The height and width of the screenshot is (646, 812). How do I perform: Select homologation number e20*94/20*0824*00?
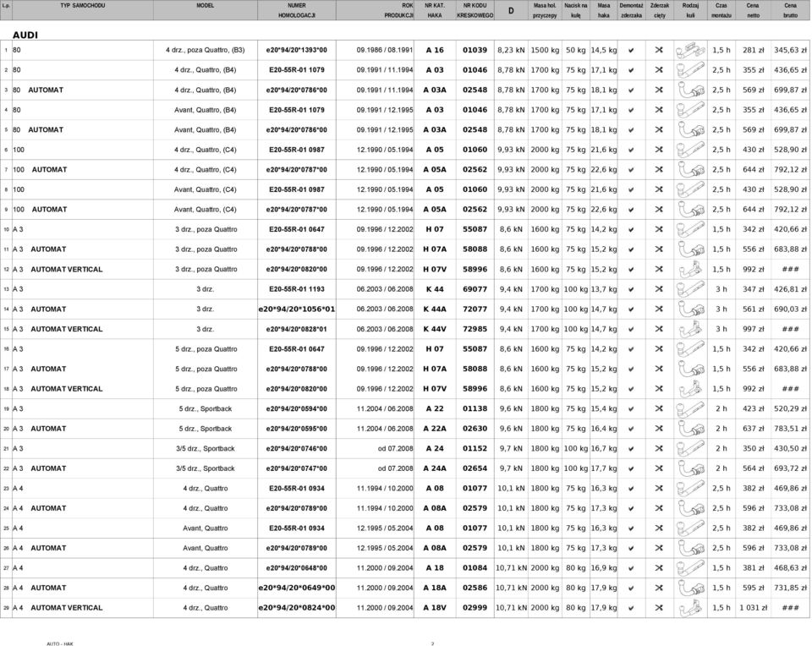297,608
